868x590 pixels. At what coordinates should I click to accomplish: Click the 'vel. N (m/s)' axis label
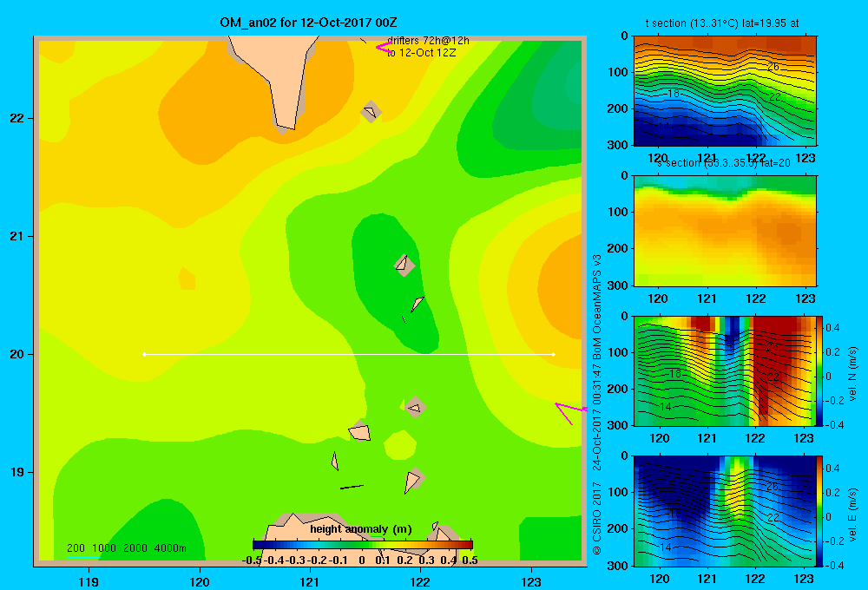coord(852,374)
